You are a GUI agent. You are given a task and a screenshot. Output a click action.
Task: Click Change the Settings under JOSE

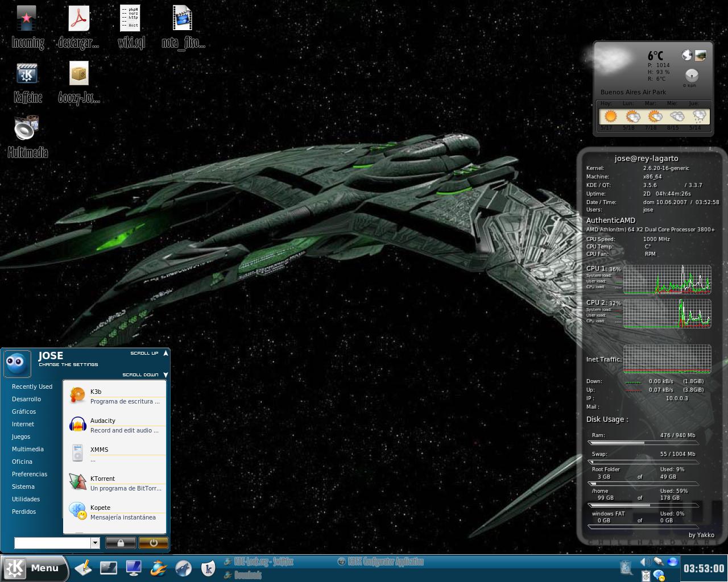[x=68, y=364]
